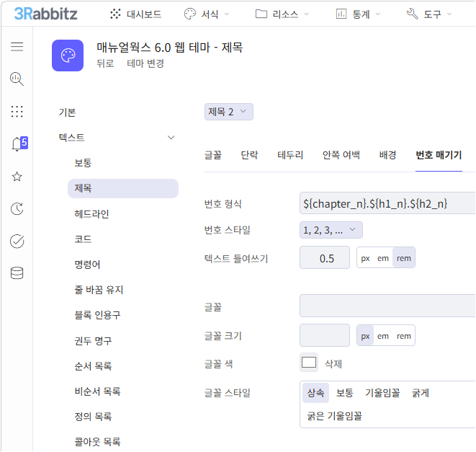
Task: Select 줄 바꿈 유지 item
Action: pos(99,290)
